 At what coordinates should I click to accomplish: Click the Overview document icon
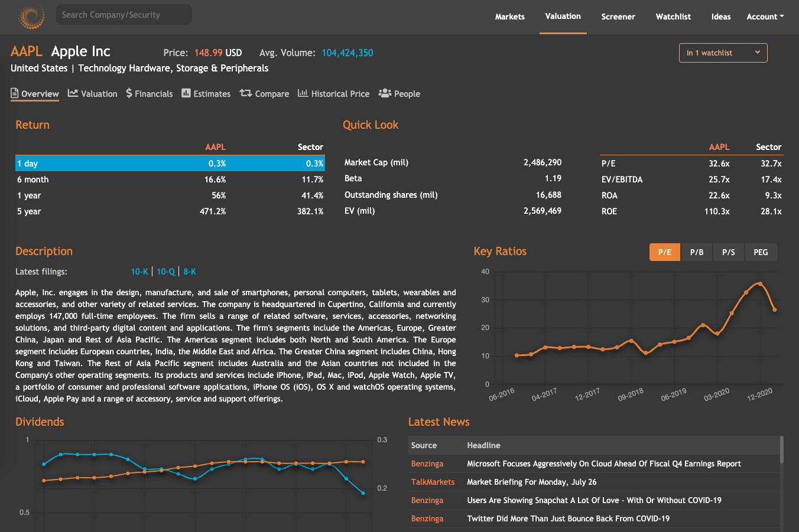[15, 93]
